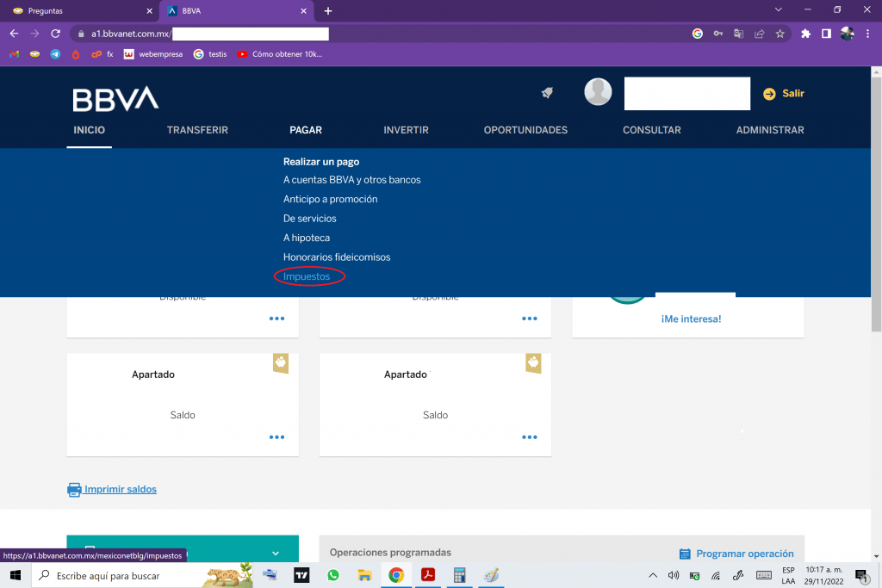Click the piggy bank badge on first Apartado card

(x=281, y=363)
